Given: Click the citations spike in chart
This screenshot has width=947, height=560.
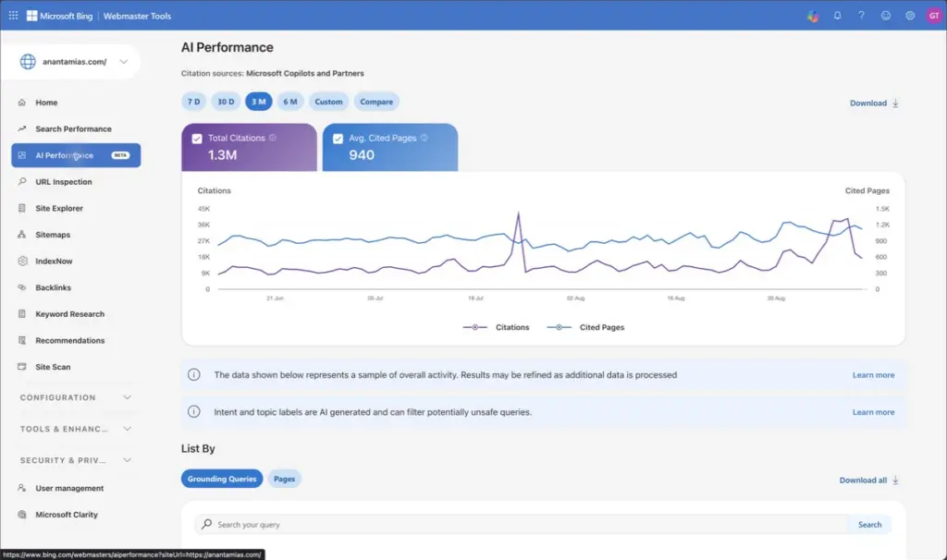Looking at the screenshot, I should tap(518, 213).
